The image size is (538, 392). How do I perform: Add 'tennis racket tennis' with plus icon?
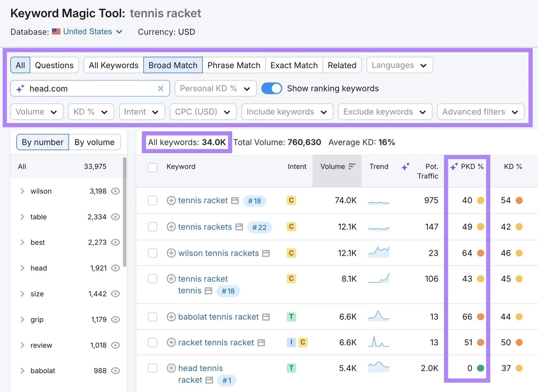click(171, 279)
